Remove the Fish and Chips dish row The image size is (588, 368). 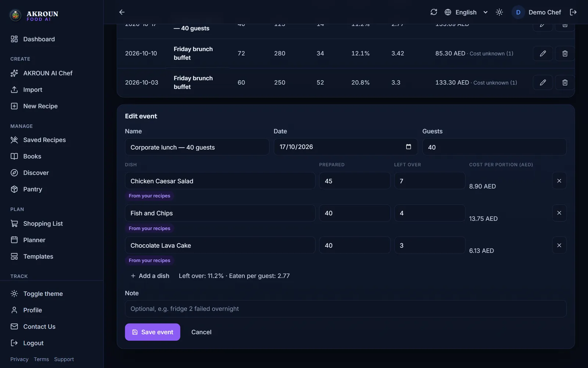(559, 213)
